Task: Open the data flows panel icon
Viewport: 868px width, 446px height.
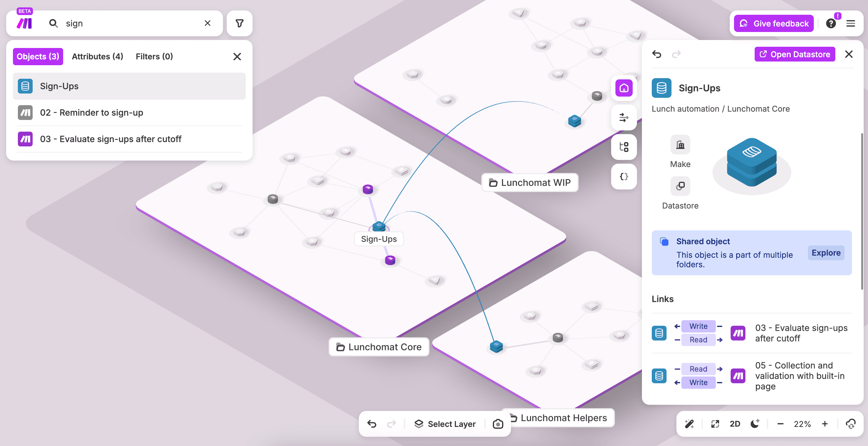Action: coord(624,117)
